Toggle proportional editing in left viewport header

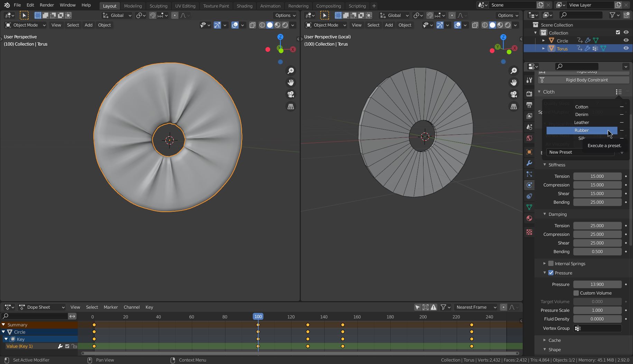[x=175, y=15]
